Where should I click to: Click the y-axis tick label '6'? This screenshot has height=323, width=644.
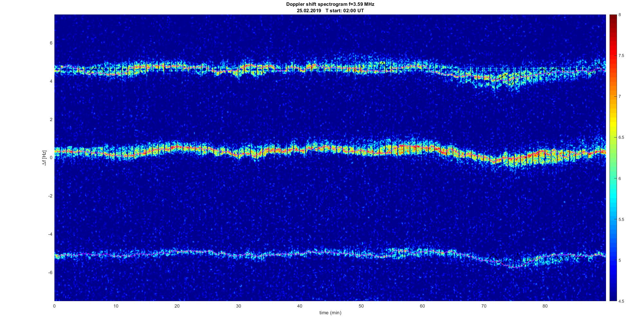tap(51, 43)
